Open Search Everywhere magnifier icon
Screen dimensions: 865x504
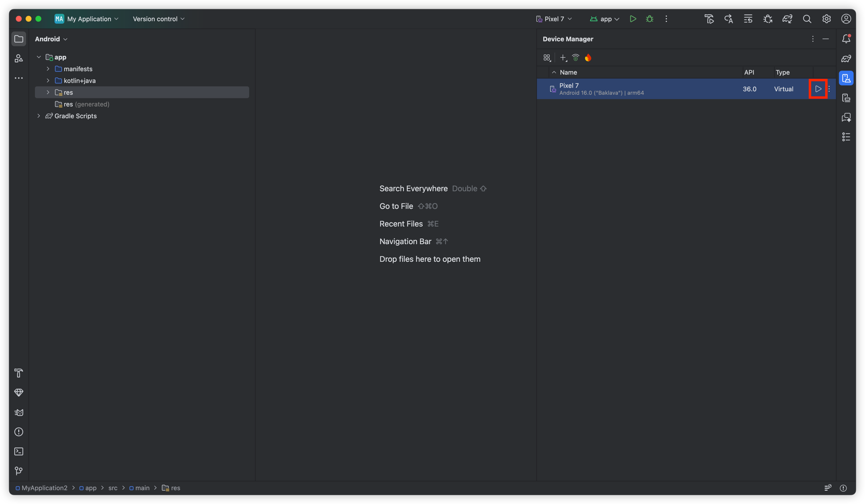(807, 19)
